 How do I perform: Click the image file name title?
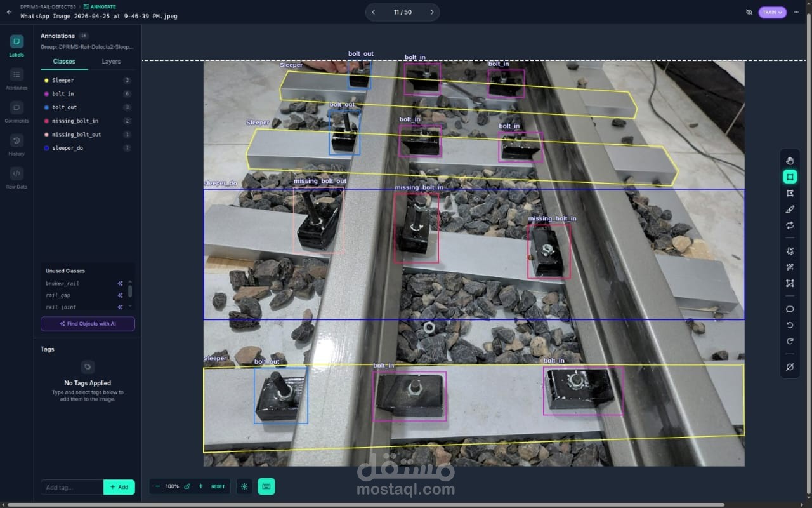click(x=99, y=16)
